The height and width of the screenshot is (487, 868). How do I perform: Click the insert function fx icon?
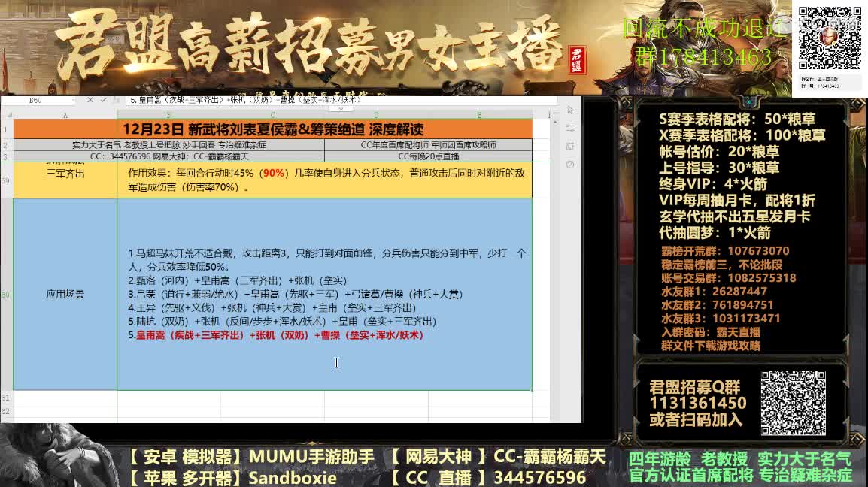point(117,100)
